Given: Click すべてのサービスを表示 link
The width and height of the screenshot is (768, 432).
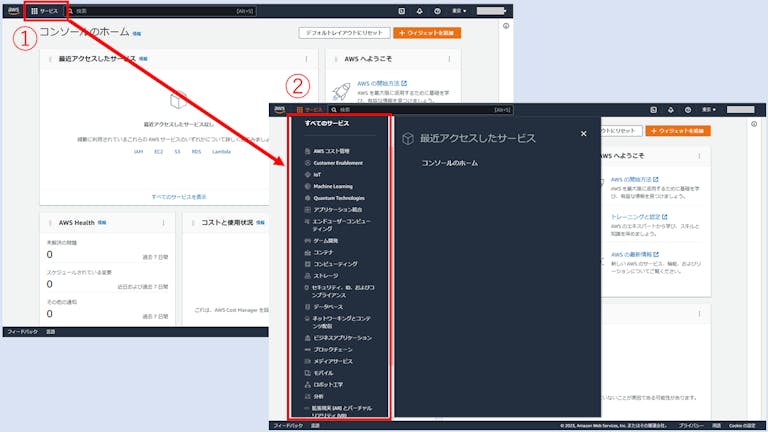Looking at the screenshot, I should [179, 197].
